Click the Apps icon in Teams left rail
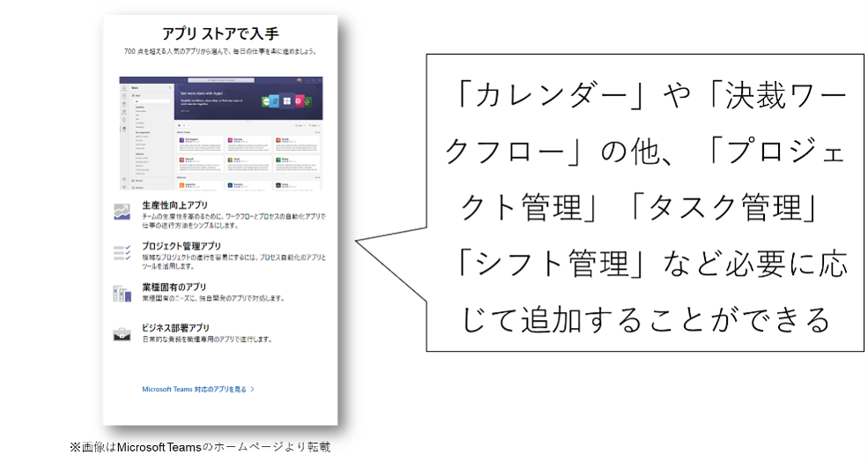Image resolution: width=868 pixels, height=462 pixels. [x=124, y=130]
